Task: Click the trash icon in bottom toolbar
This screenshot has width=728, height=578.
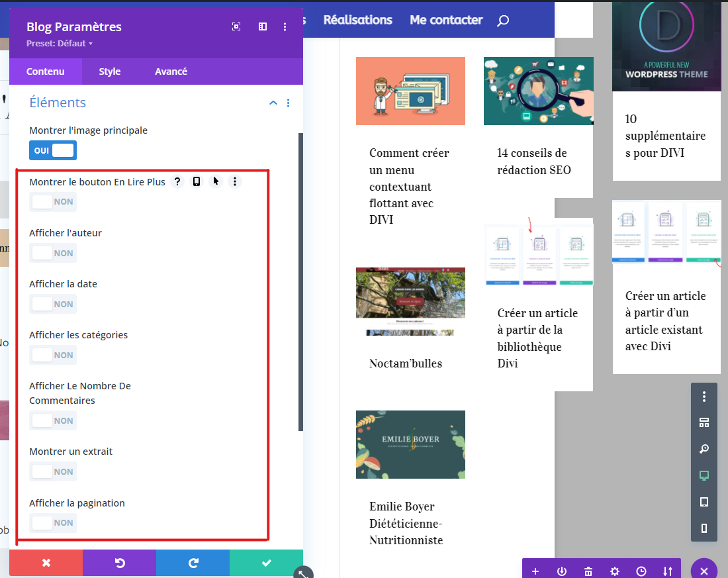Action: click(x=588, y=571)
